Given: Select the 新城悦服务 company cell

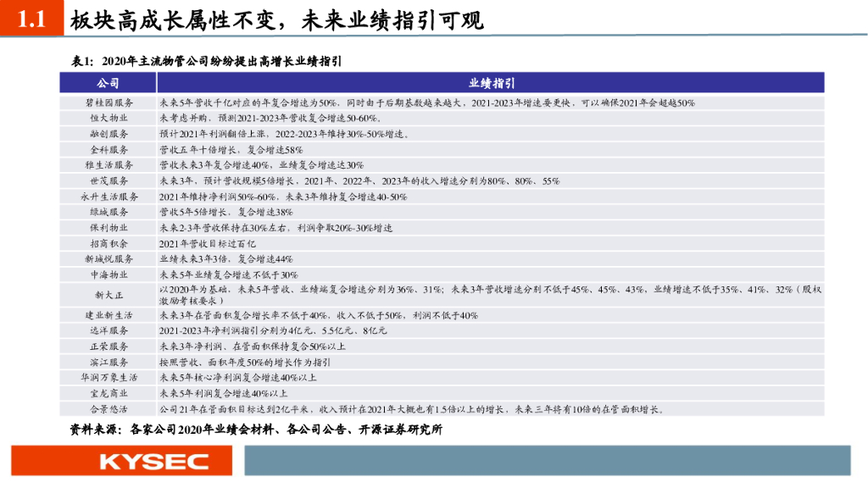Looking at the screenshot, I should [108, 259].
